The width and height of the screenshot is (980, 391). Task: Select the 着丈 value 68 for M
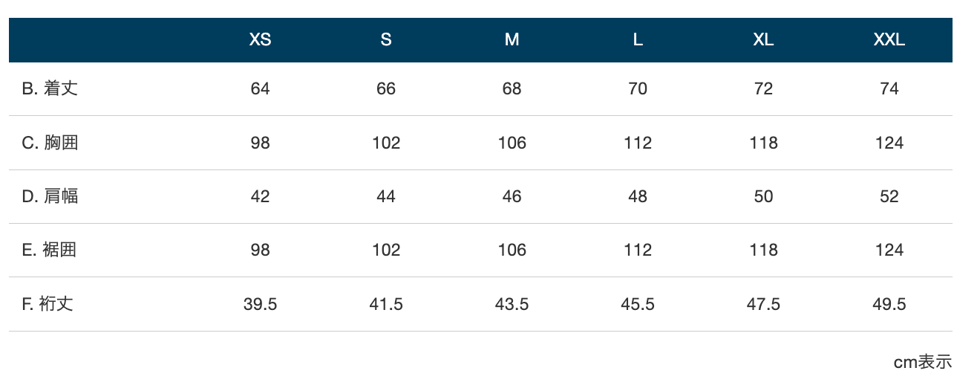pyautogui.click(x=512, y=89)
